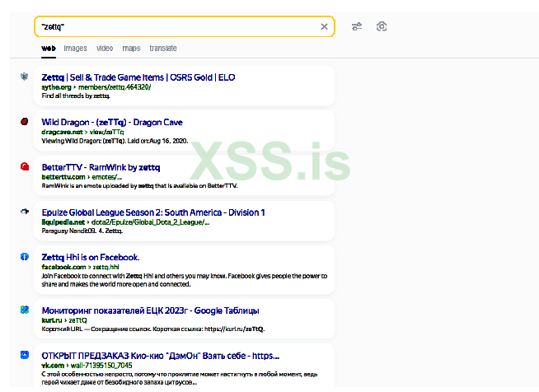The width and height of the screenshot is (539, 392).
Task: Click betterttv.com emotes URL
Action: 82,177
